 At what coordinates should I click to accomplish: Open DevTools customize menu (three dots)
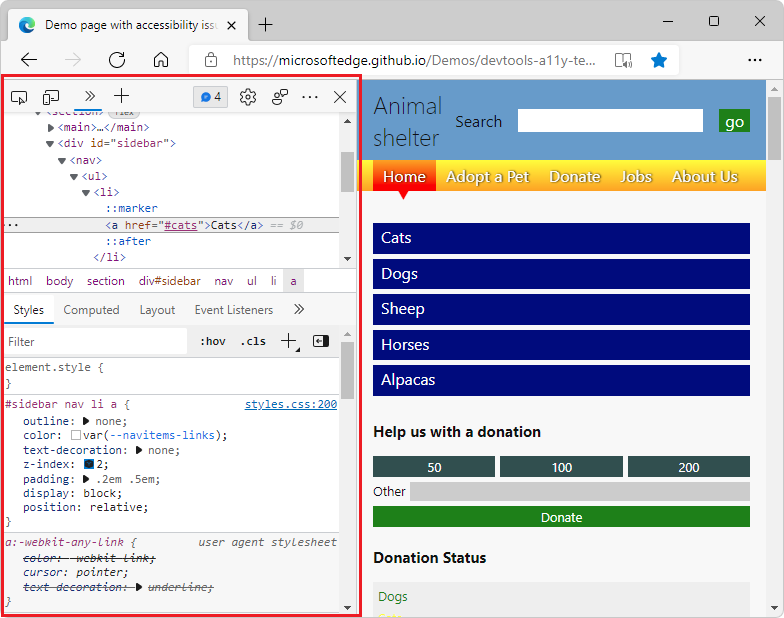(x=310, y=97)
